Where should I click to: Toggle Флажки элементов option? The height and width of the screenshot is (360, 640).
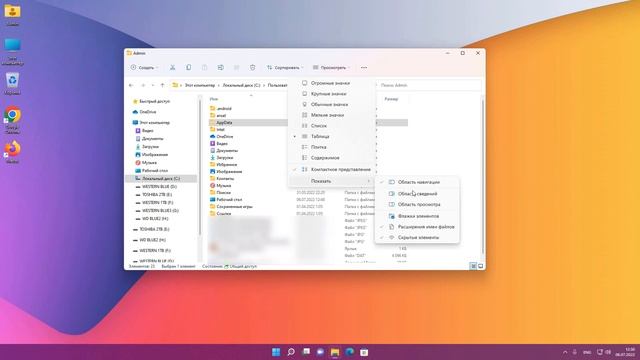coord(417,216)
